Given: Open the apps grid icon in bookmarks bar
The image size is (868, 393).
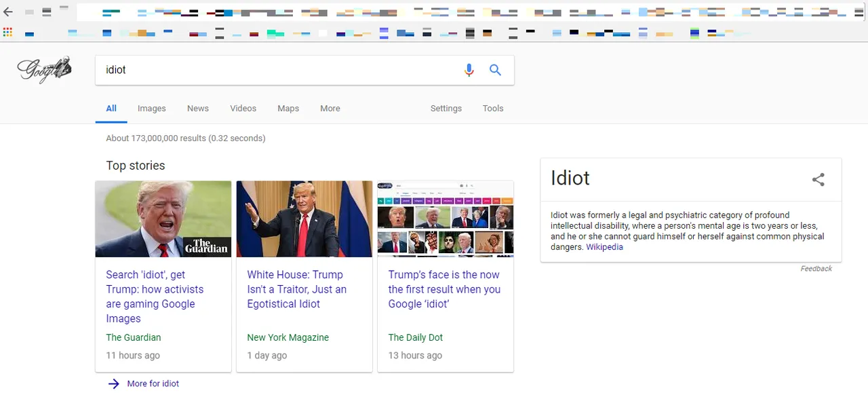Looking at the screenshot, I should point(8,32).
